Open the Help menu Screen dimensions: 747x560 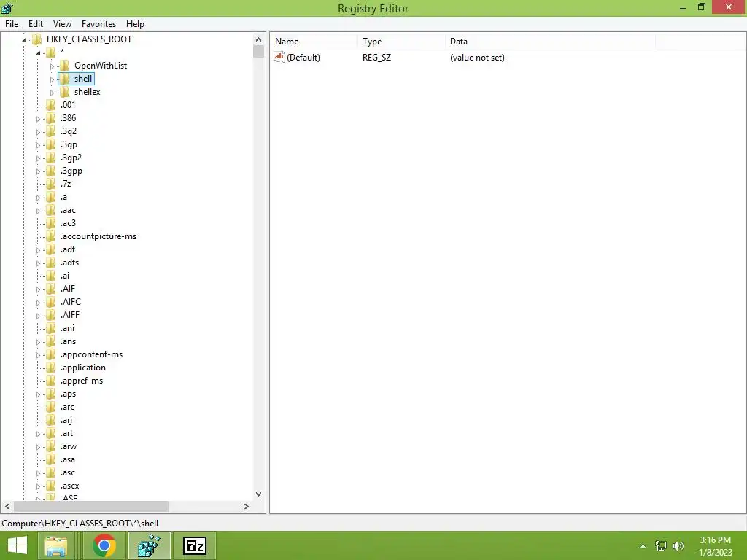pos(135,24)
